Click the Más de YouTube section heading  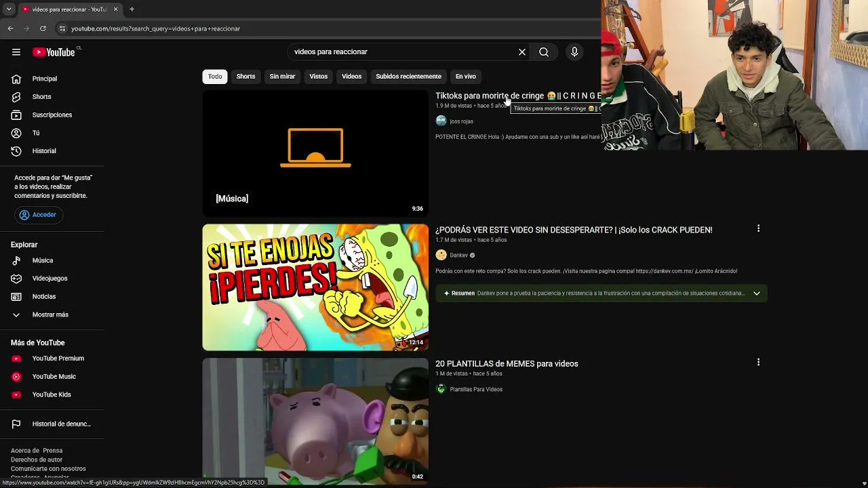point(38,343)
